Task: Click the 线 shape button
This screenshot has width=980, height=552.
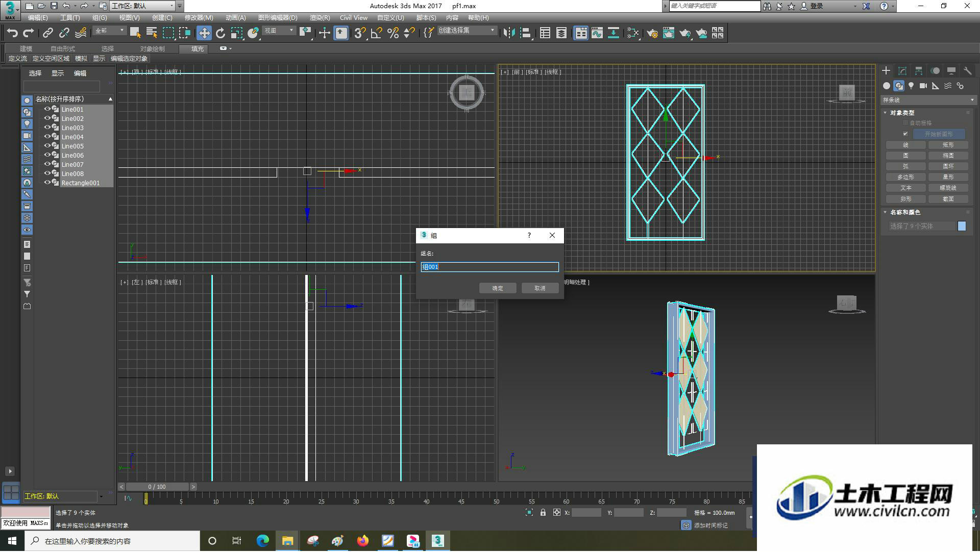Action: click(x=905, y=145)
